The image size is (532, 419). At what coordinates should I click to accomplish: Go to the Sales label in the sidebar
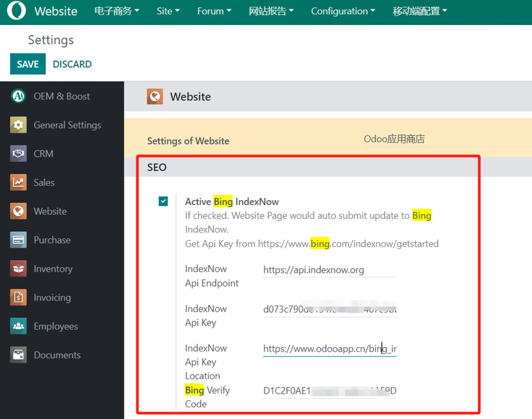point(44,182)
